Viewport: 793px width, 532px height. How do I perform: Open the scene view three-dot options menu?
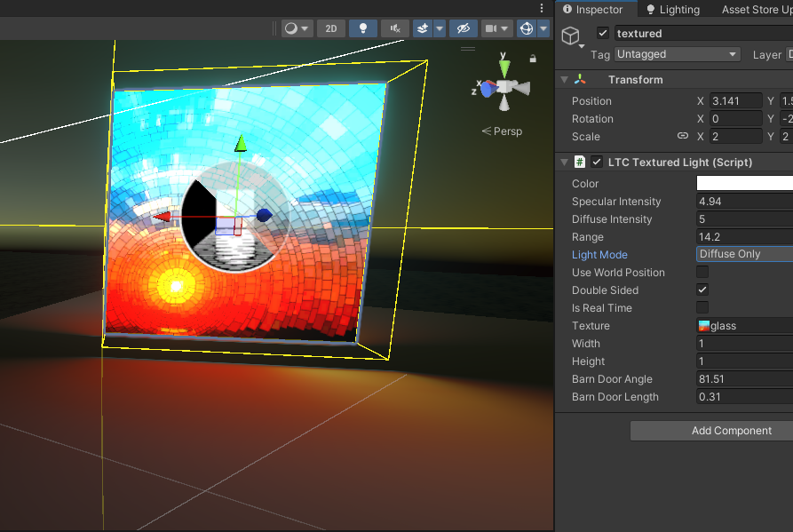coord(542,8)
